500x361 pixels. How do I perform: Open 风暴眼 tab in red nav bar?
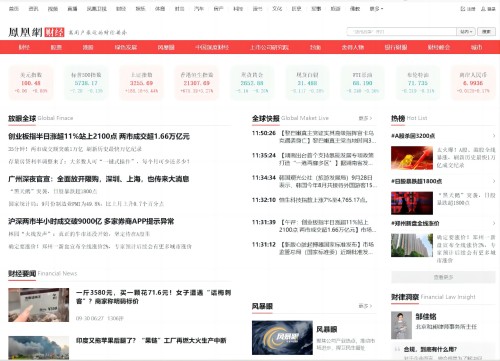coord(166,47)
